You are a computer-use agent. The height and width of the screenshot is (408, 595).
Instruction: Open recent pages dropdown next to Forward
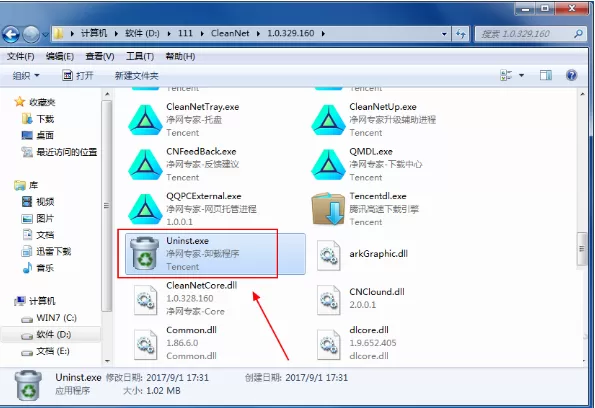pos(45,35)
